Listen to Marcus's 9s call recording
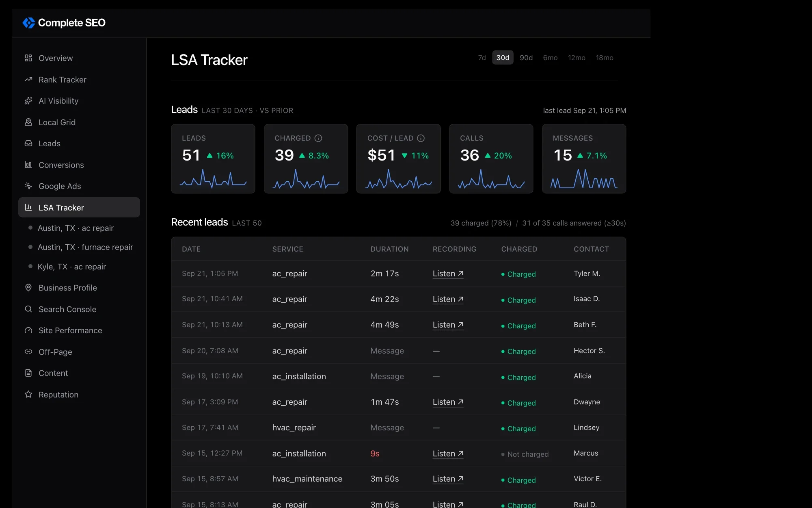 448,454
